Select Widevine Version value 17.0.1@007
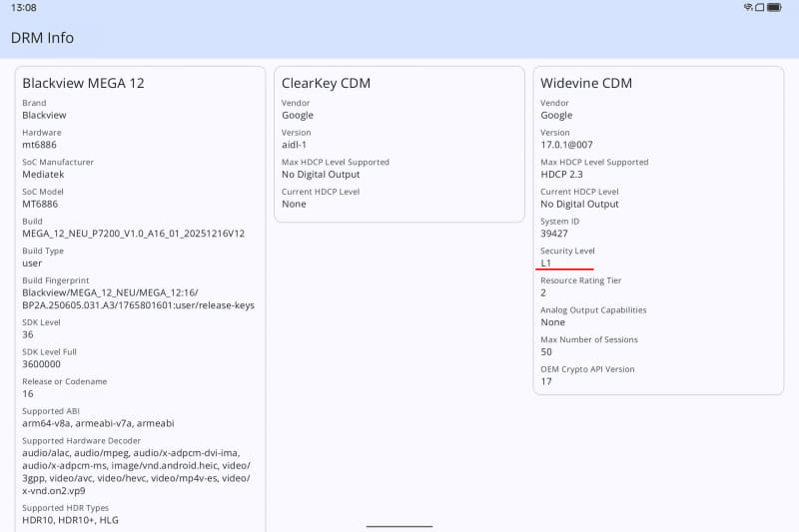Image resolution: width=799 pixels, height=532 pixels. click(x=566, y=145)
